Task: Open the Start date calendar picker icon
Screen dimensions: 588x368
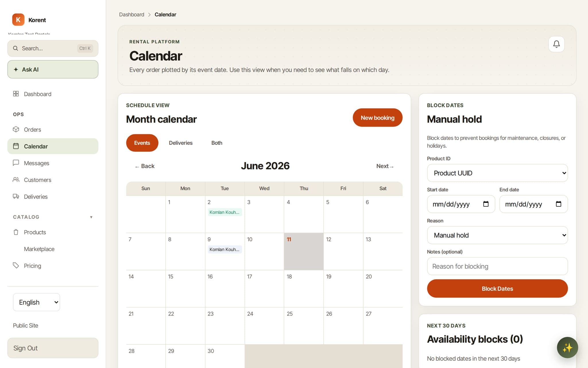Action: click(x=486, y=204)
